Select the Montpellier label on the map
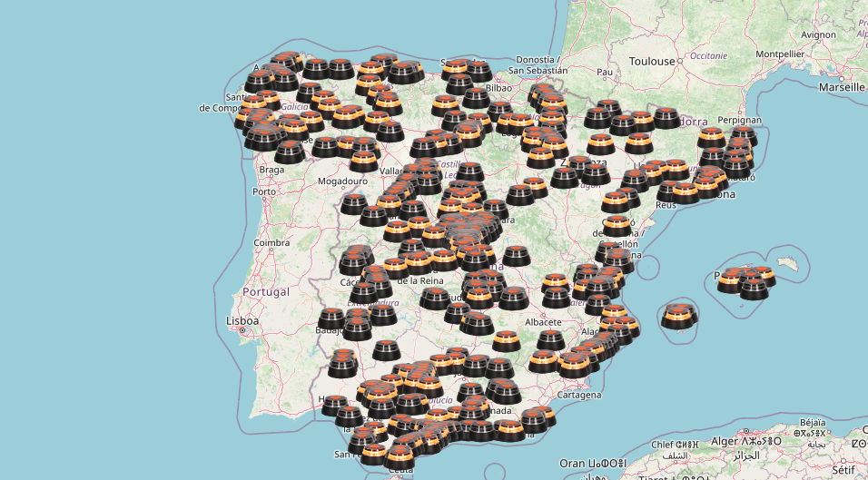Viewport: 868px width, 480px height. 779,54
